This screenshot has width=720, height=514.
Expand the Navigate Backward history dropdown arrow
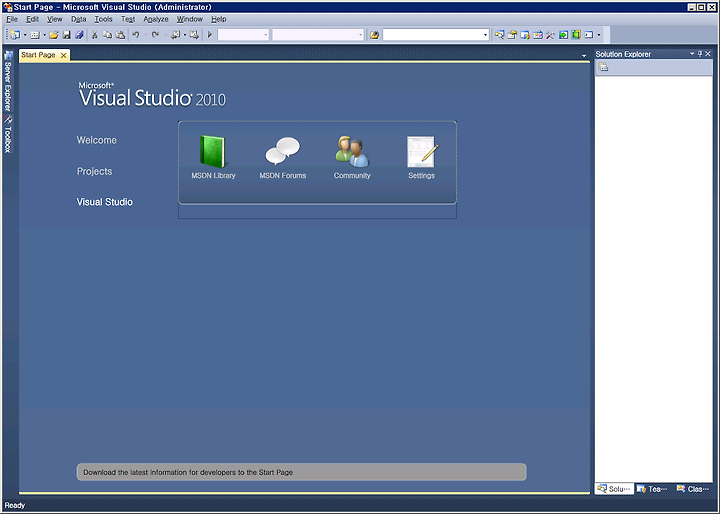tap(185, 35)
